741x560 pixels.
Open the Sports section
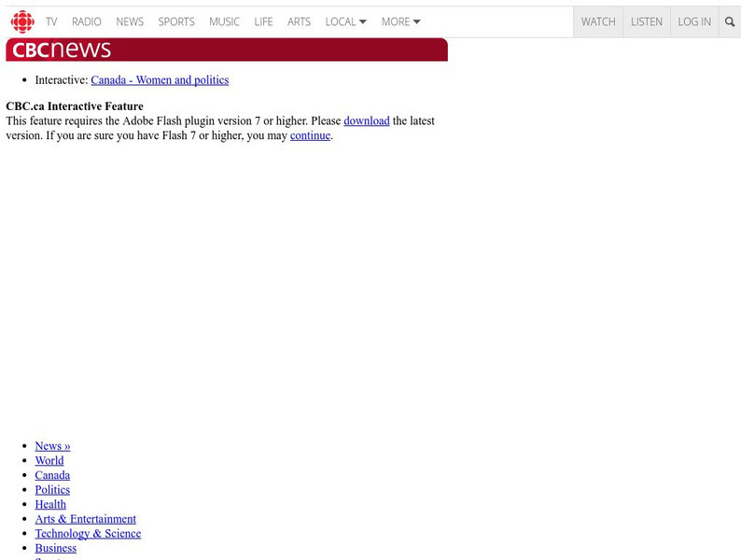[176, 21]
